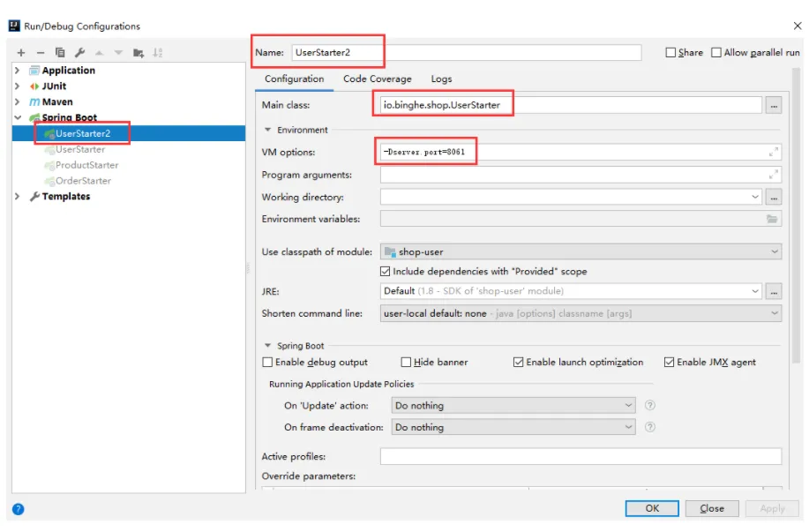Expand the VM options field editor
The width and height of the screenshot is (809, 532).
point(773,152)
